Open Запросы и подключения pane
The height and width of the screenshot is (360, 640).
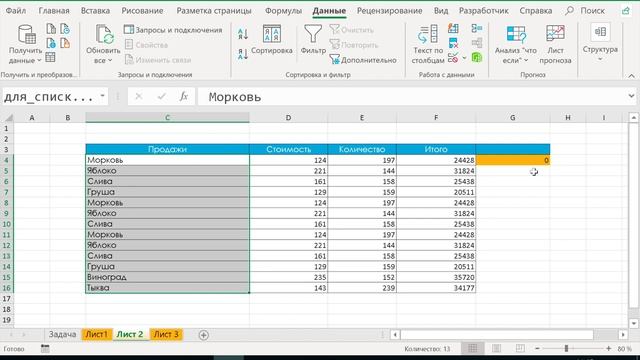click(x=173, y=30)
